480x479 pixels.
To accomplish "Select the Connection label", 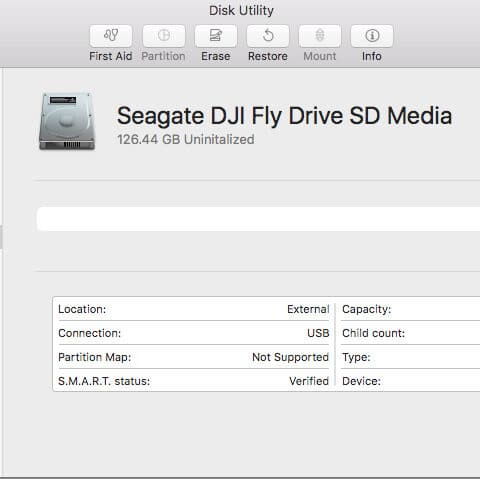I will coord(90,333).
